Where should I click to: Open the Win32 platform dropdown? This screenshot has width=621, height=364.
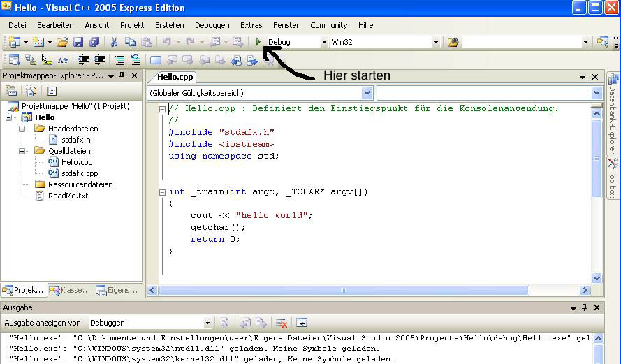point(436,42)
